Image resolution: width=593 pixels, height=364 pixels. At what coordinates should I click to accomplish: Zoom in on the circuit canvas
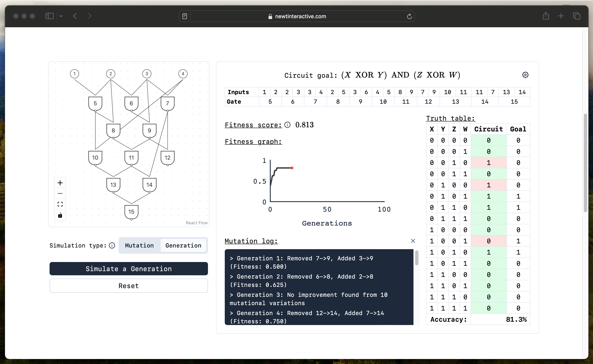[60, 183]
